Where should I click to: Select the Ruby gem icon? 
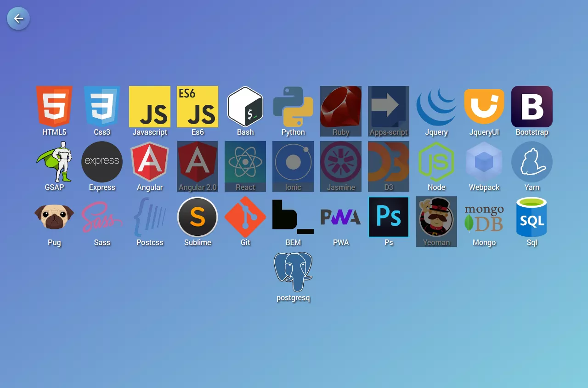click(x=341, y=107)
